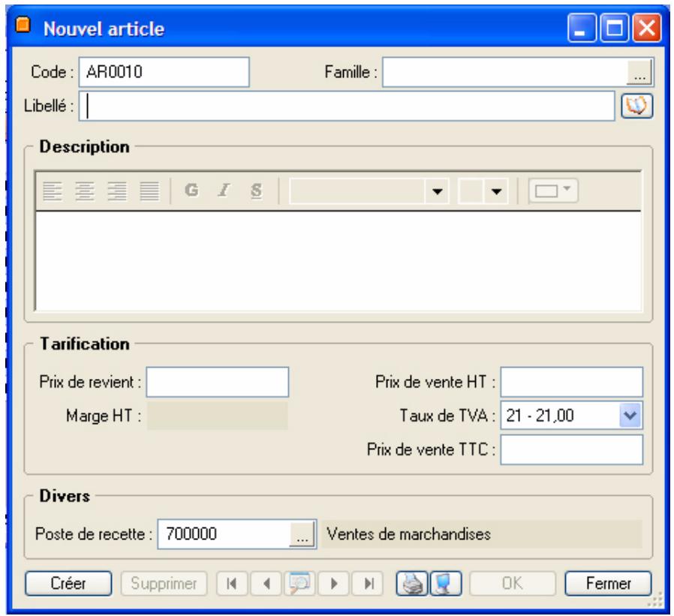Image resolution: width=674 pixels, height=616 pixels.
Task: Click the OK button
Action: point(513,583)
